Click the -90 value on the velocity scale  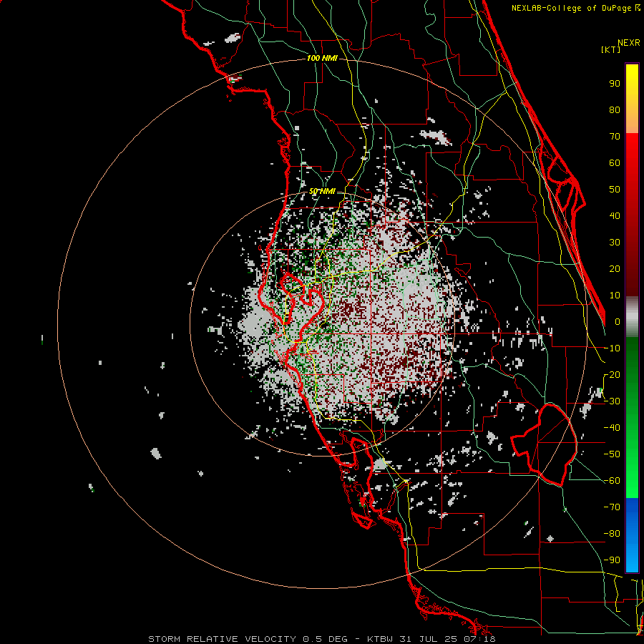coord(612,560)
